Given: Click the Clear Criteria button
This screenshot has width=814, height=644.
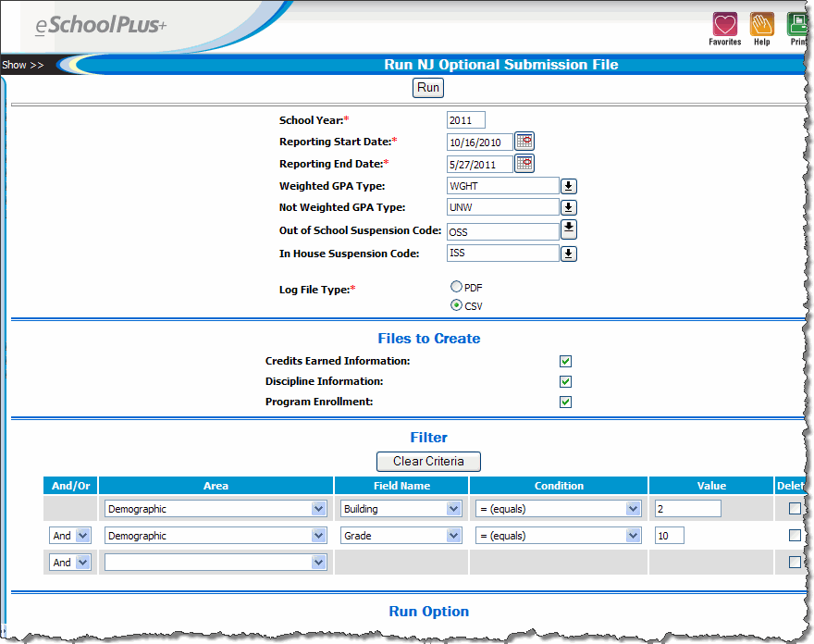Looking at the screenshot, I should tap(428, 461).
